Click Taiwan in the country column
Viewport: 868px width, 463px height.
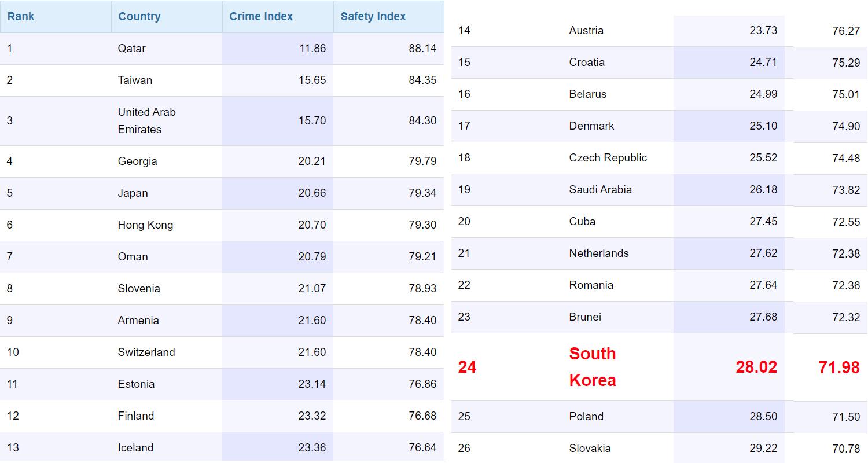[x=135, y=80]
